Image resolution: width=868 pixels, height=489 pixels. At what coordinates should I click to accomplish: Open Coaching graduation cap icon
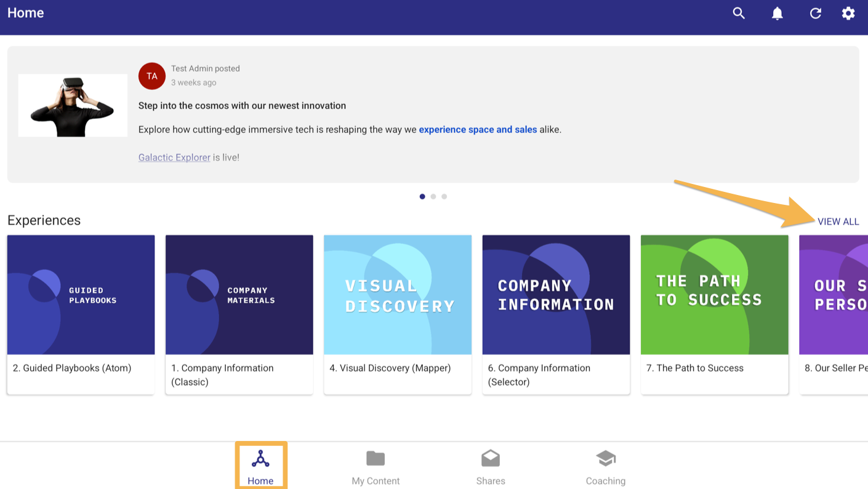click(x=606, y=459)
